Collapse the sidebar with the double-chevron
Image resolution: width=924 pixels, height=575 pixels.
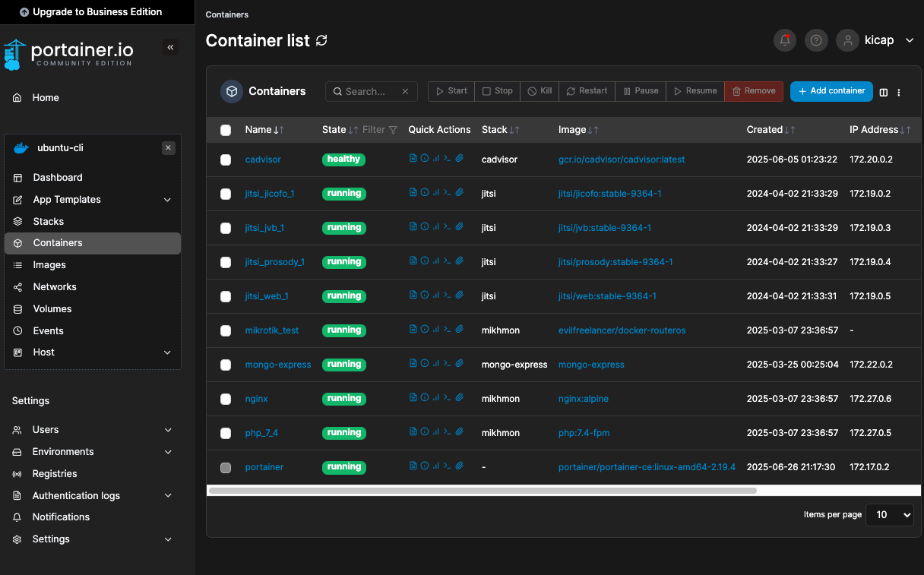[171, 48]
